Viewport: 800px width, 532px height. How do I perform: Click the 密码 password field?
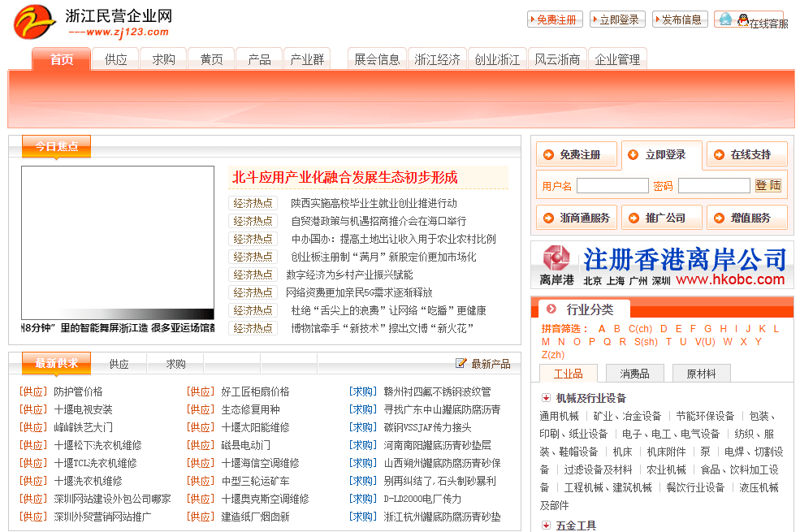tap(713, 186)
